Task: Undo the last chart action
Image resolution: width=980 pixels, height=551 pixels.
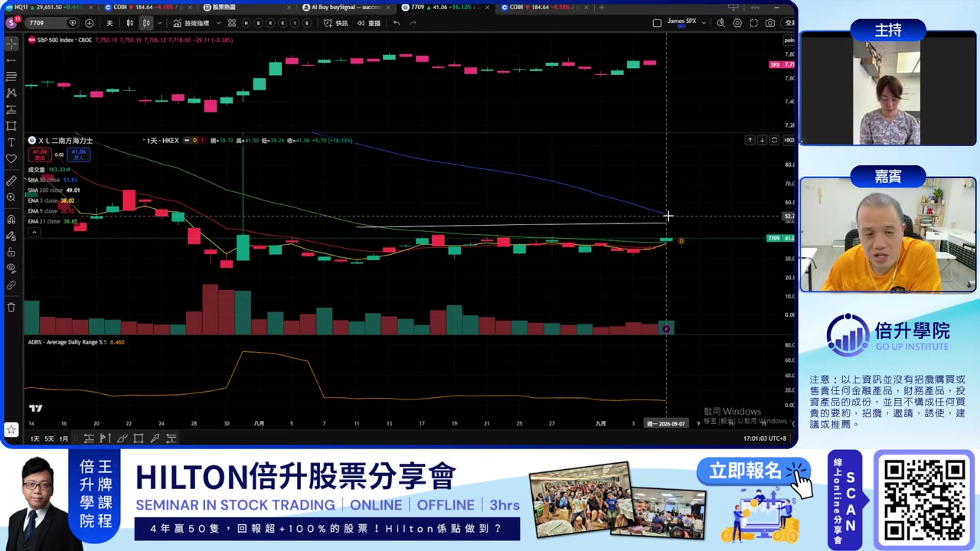Action: tap(397, 23)
